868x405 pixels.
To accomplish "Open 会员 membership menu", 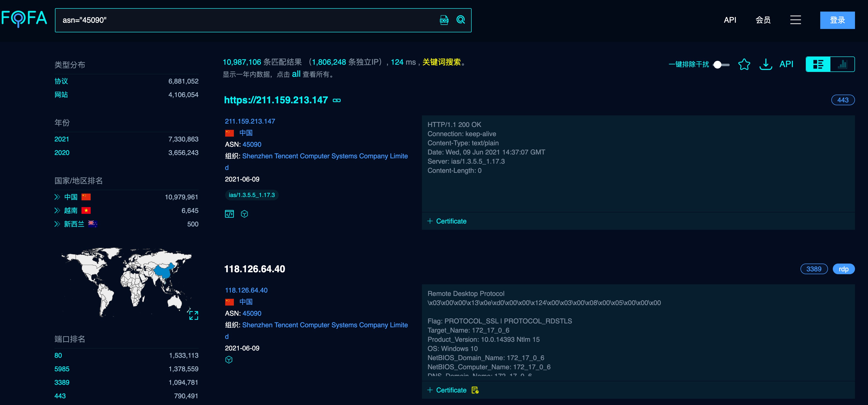I will pyautogui.click(x=763, y=20).
